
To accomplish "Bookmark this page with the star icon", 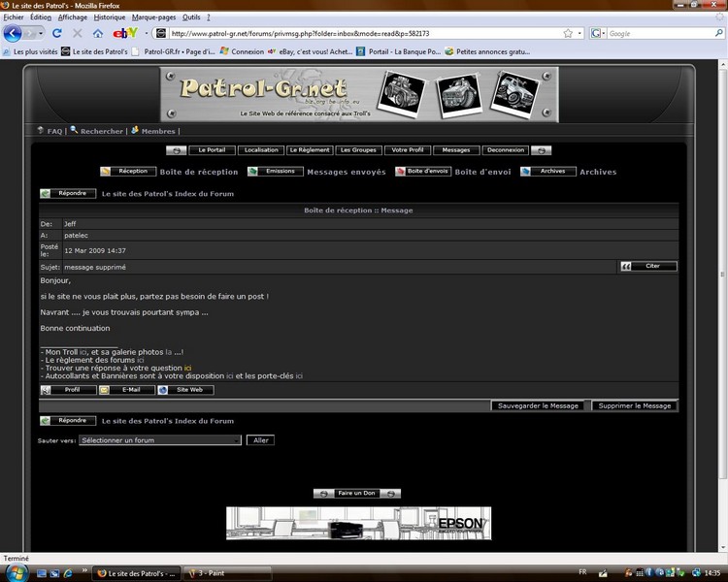I will click(568, 33).
